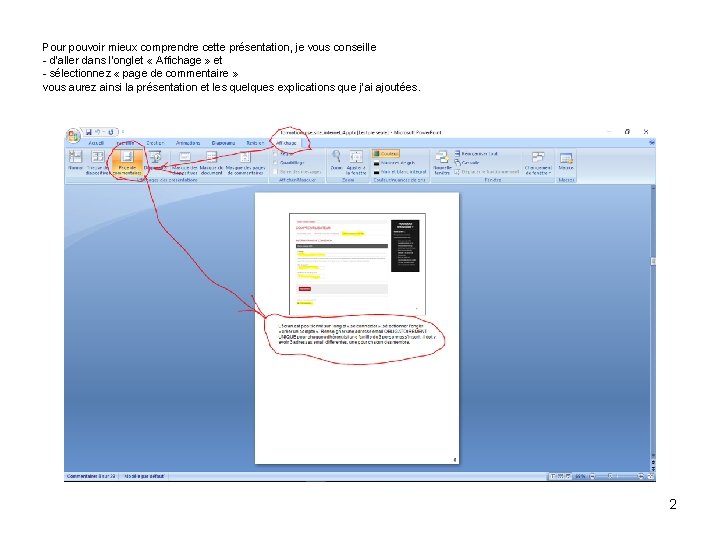
Task: Select Page de commentaires view
Action: [x=126, y=162]
